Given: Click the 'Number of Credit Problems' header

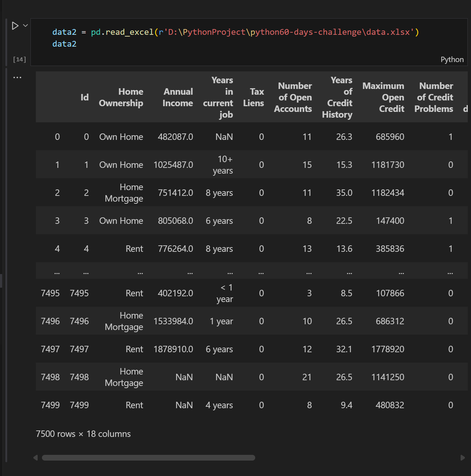Looking at the screenshot, I should coord(434,98).
